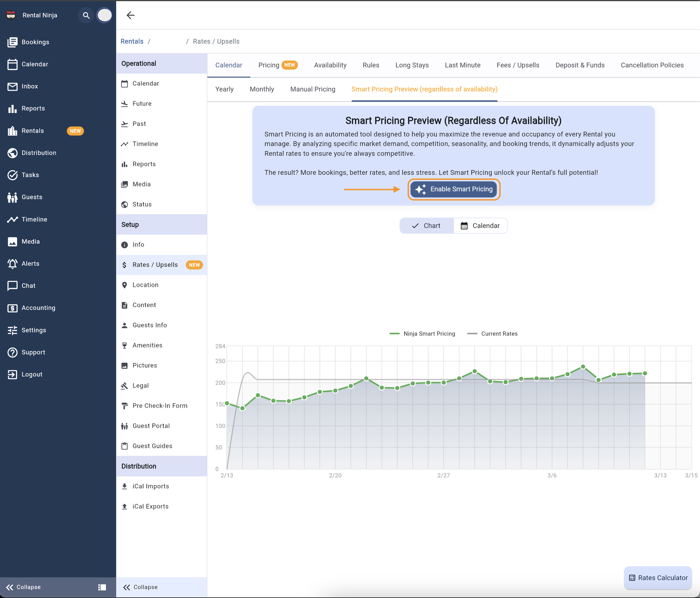Open the Cancellation Policies tab

[652, 65]
